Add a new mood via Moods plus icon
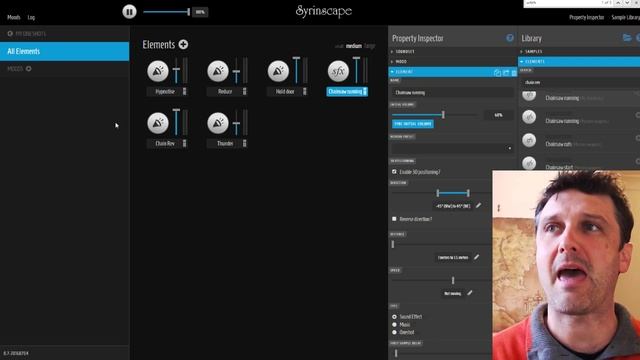This screenshot has width=640, height=360. [x=29, y=69]
